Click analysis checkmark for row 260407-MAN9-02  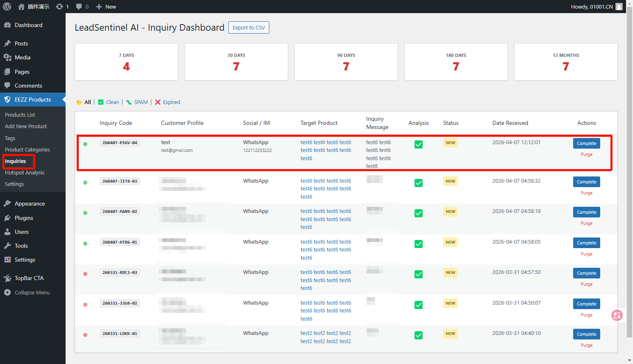[418, 213]
